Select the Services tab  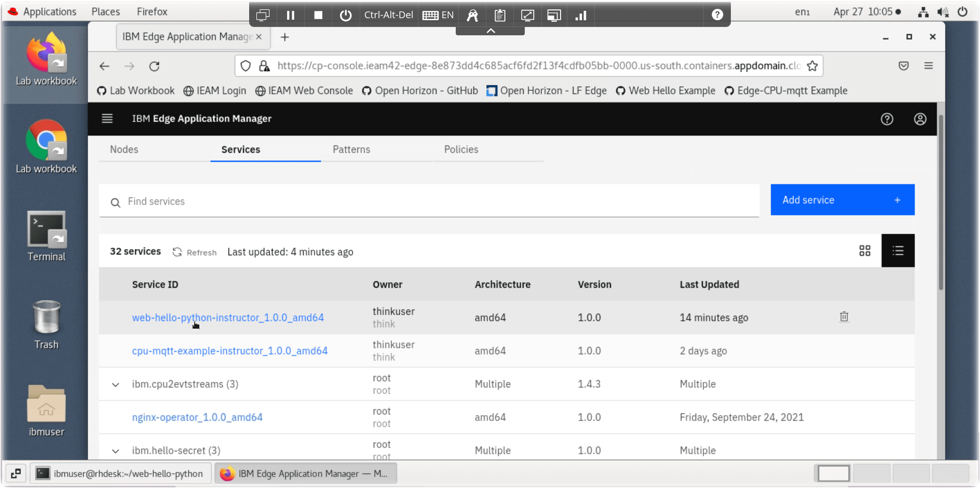click(x=241, y=150)
